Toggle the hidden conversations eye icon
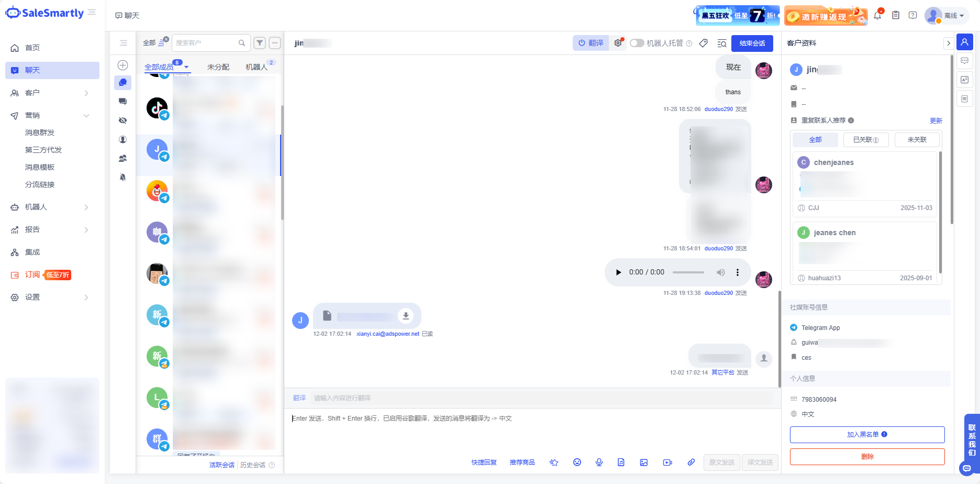This screenshot has height=484, width=980. [x=122, y=120]
